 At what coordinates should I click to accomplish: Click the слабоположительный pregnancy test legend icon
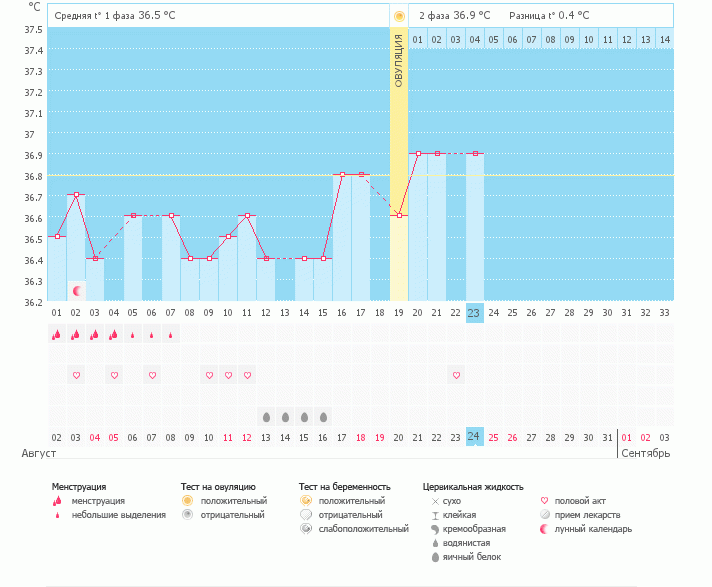tap(305, 529)
